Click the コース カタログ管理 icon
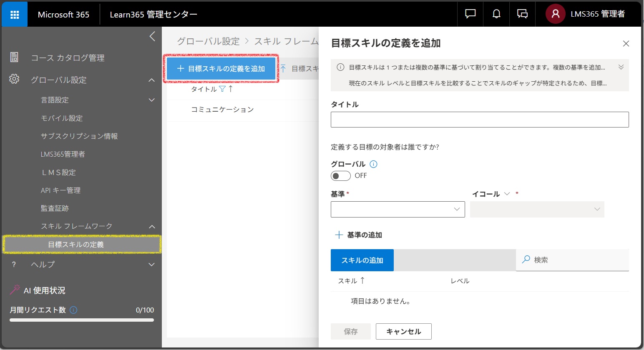Image resolution: width=644 pixels, height=350 pixels. [x=14, y=57]
